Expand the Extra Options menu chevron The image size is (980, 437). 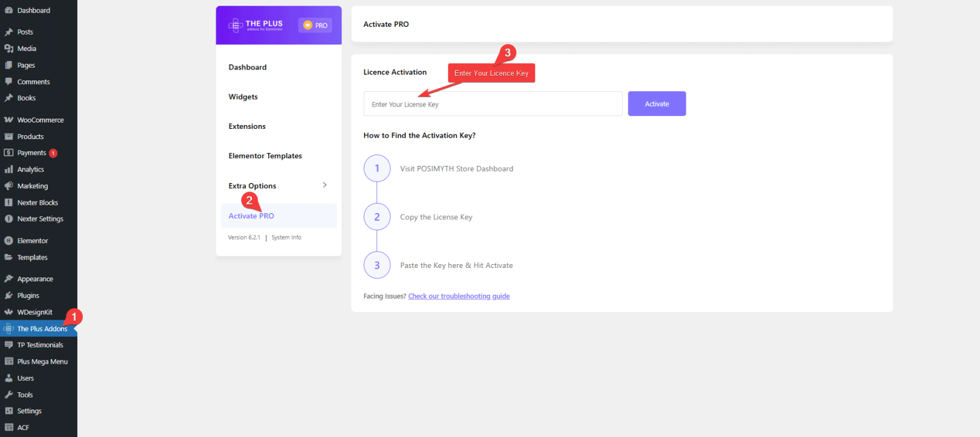tap(325, 185)
